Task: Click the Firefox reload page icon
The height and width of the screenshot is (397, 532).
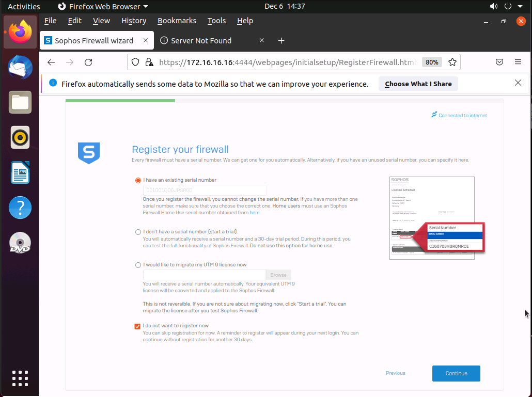Action: pos(88,62)
